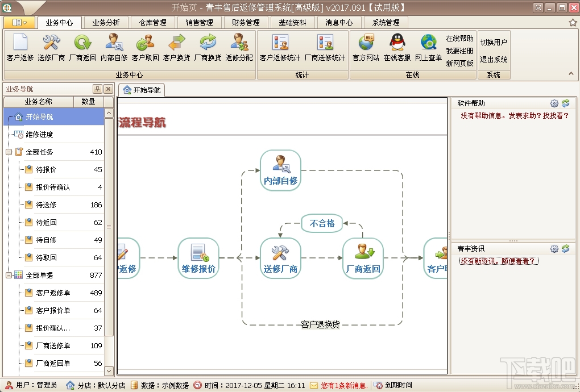Switch to the 仓库管理 ribbon tab

click(152, 23)
